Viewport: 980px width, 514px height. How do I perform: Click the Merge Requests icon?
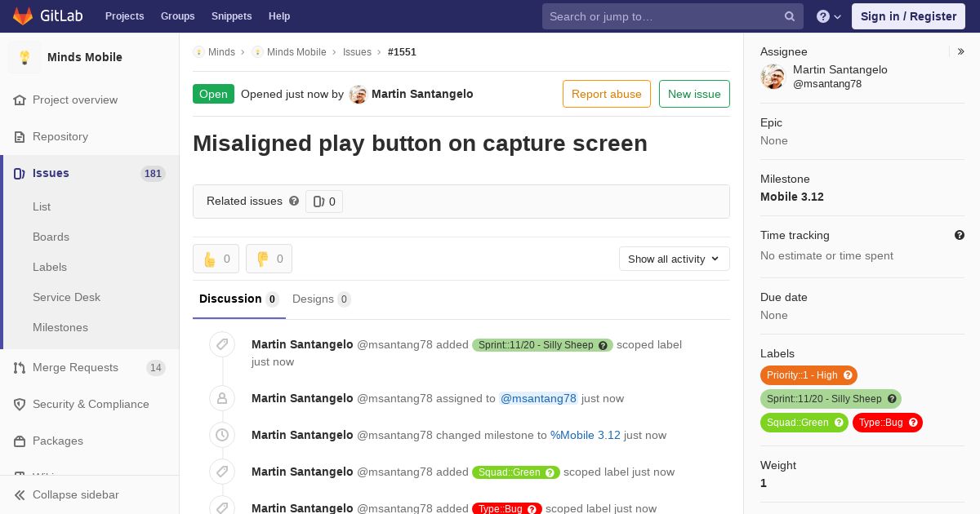(20, 367)
